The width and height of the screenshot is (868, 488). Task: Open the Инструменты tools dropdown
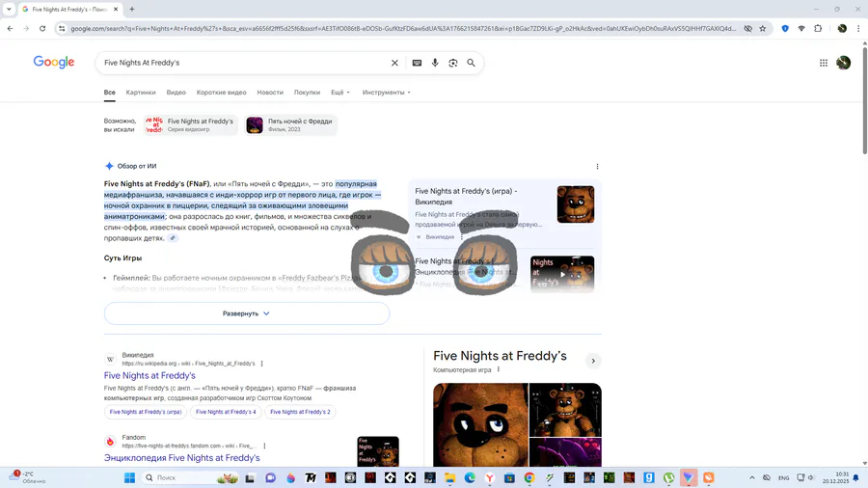(x=387, y=93)
